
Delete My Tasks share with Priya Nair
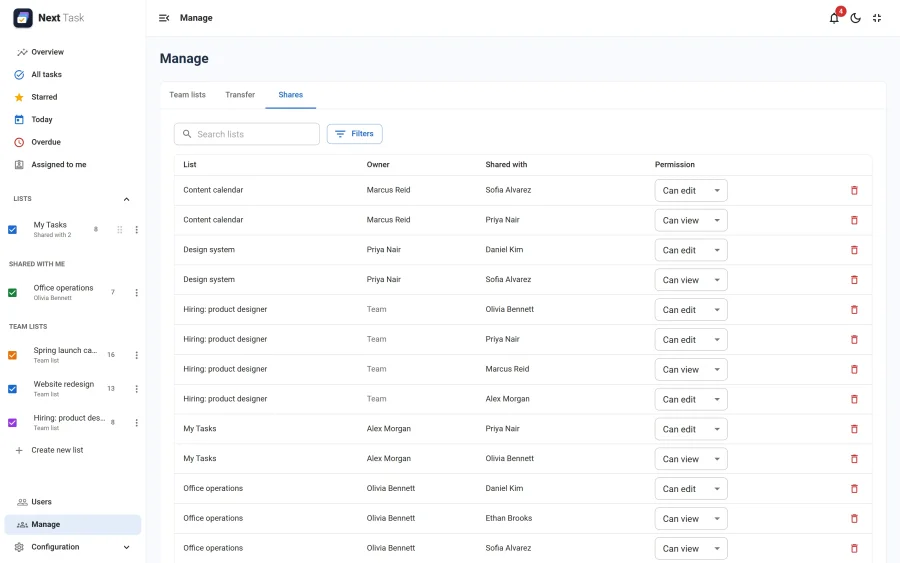pos(854,429)
